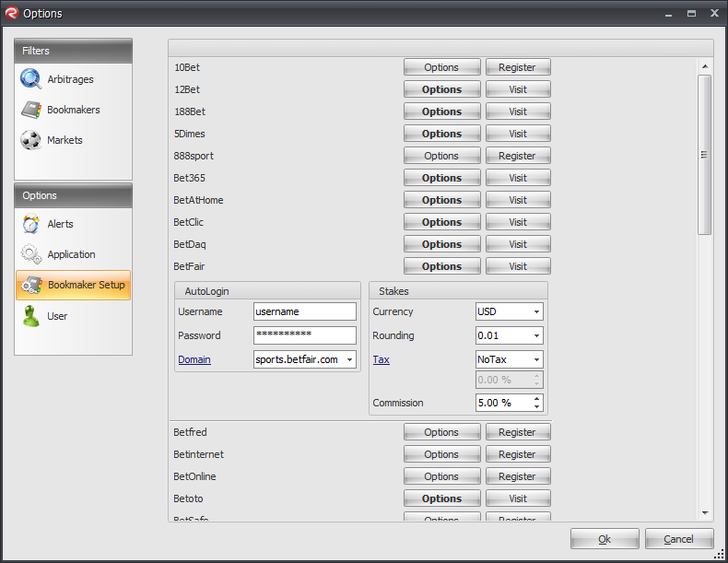This screenshot has width=728, height=563.
Task: Click scrollbar up arrow of bookmaker list
Action: click(x=705, y=66)
